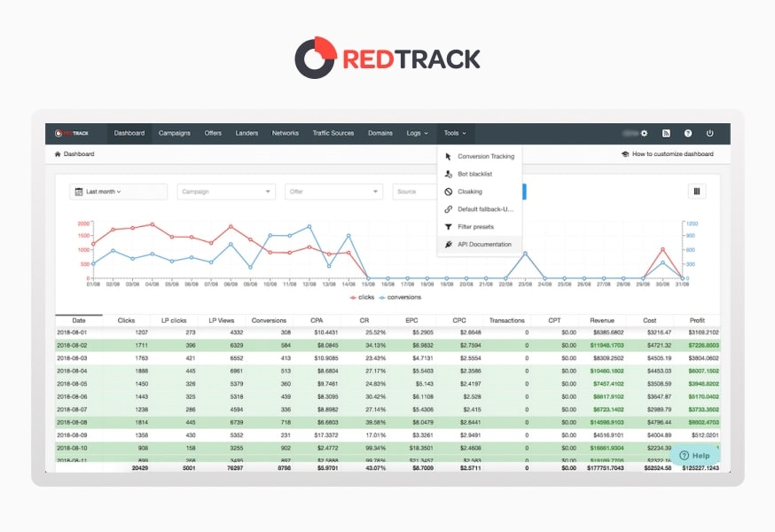
Task: Click the home icon in breadcrumb
Action: (58, 154)
